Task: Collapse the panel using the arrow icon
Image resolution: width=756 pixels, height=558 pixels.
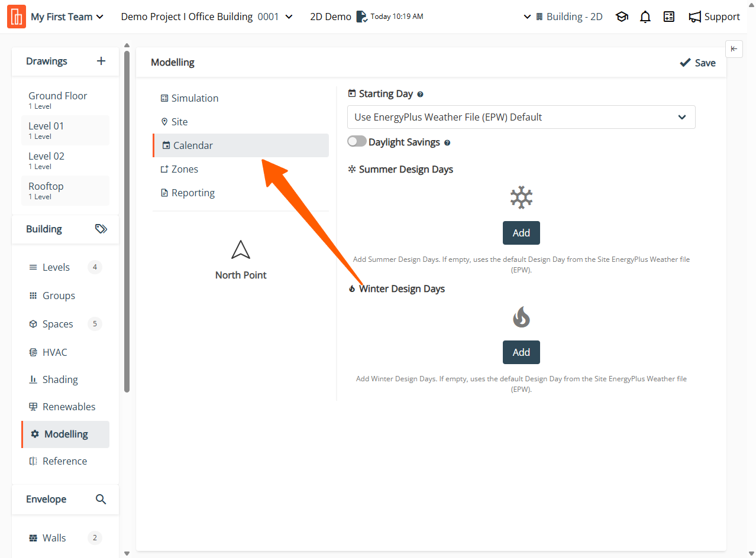Action: pos(734,49)
